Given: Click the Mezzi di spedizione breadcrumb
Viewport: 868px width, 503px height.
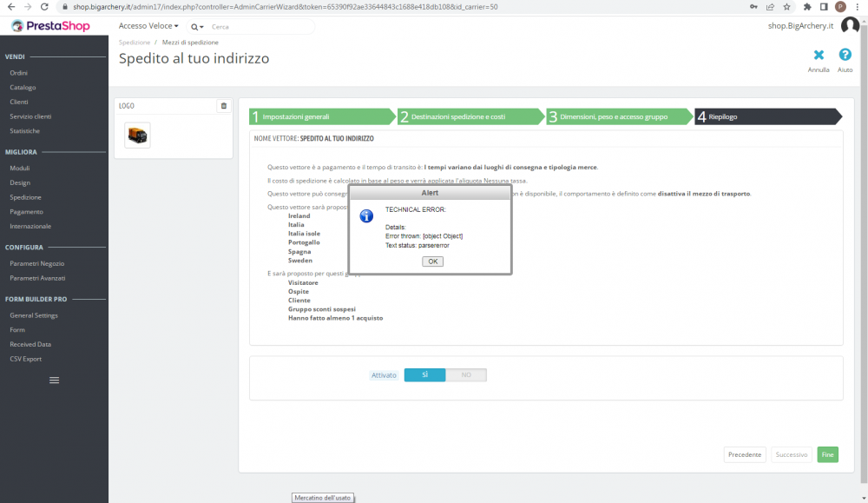Looking at the screenshot, I should coord(190,42).
